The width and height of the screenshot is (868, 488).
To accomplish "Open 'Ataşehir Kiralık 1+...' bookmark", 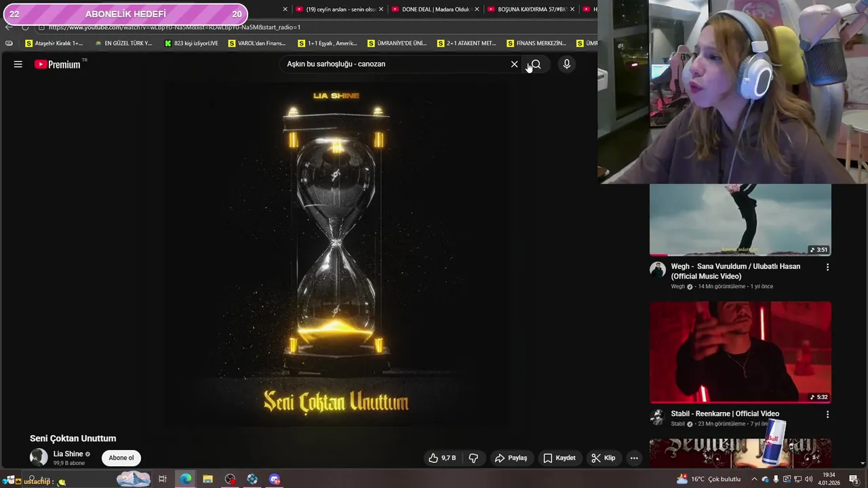I will (x=54, y=43).
